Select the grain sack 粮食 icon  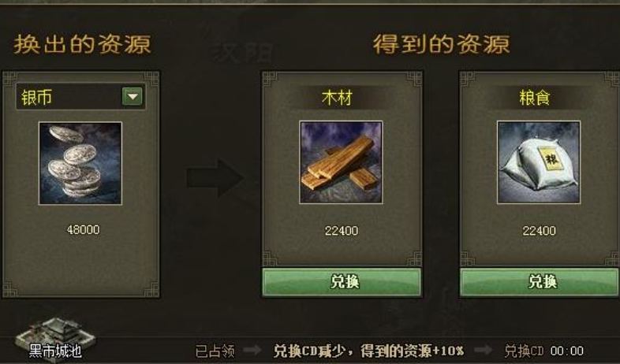point(539,162)
